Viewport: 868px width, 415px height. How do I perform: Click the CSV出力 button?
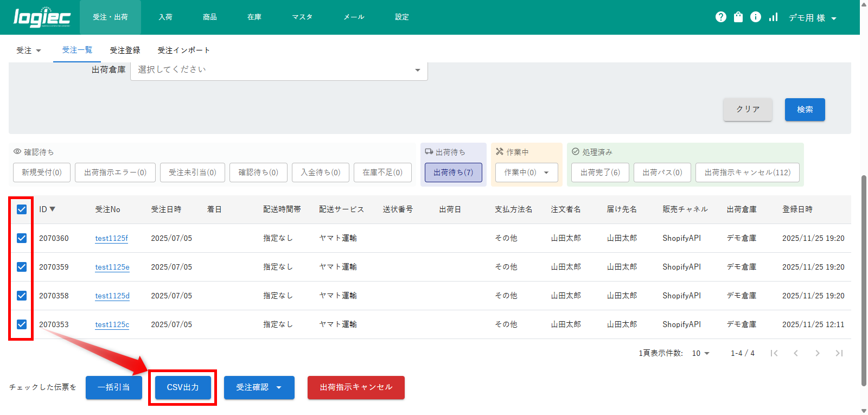click(x=183, y=387)
